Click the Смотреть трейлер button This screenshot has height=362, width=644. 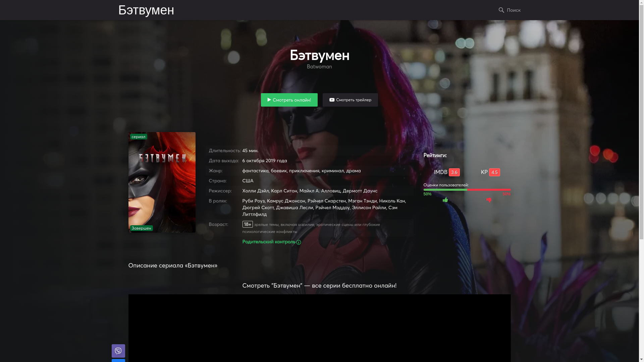350,100
